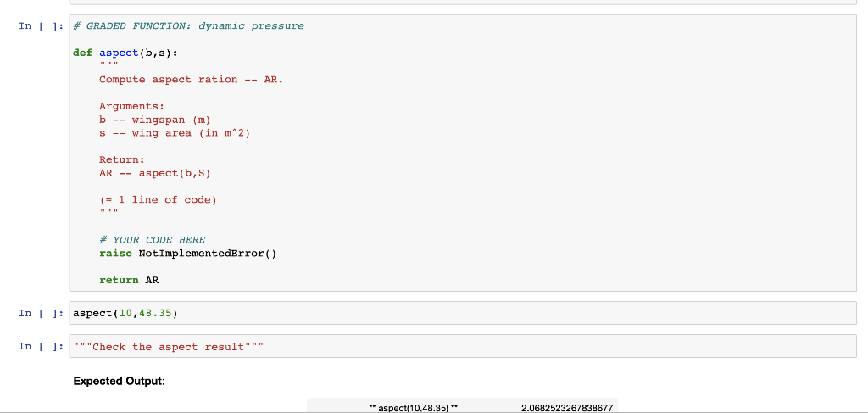
Task: Click the "Check the aspect result" code cell
Action: (x=462, y=346)
